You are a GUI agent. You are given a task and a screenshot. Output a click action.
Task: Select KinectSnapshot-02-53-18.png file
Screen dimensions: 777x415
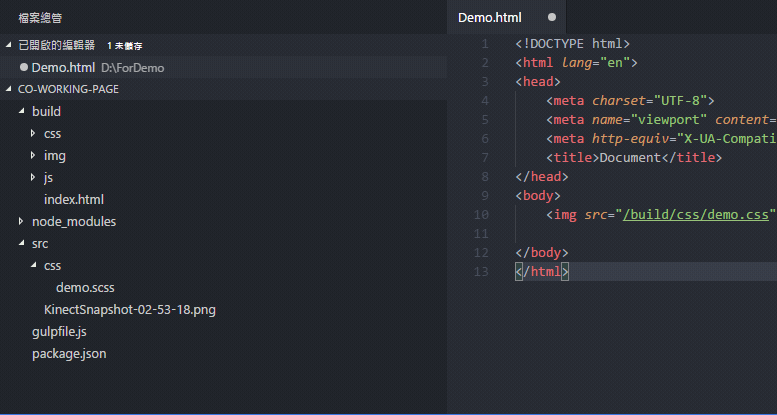[x=130, y=310]
